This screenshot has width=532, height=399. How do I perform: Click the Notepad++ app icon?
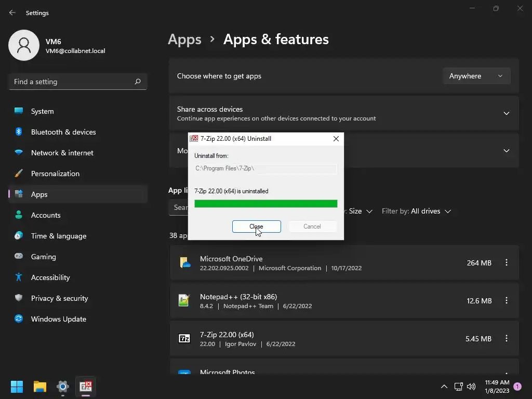click(x=184, y=301)
